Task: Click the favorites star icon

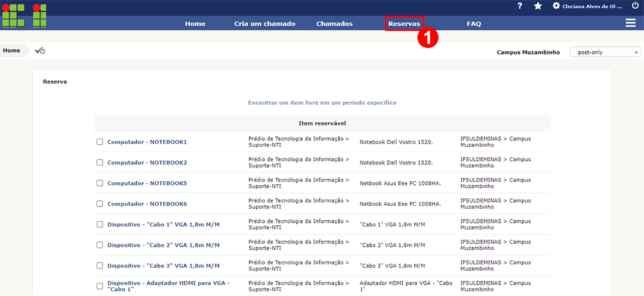Action: (x=537, y=6)
